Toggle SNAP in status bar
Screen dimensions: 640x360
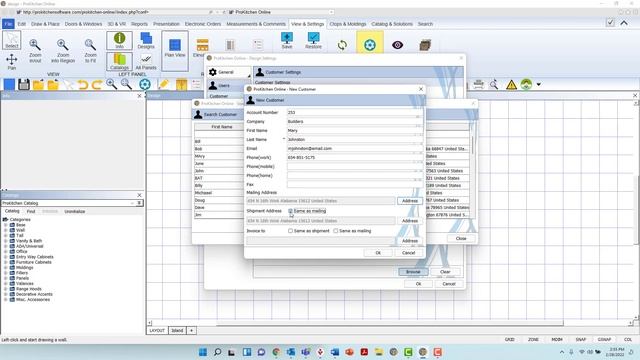(x=580, y=340)
